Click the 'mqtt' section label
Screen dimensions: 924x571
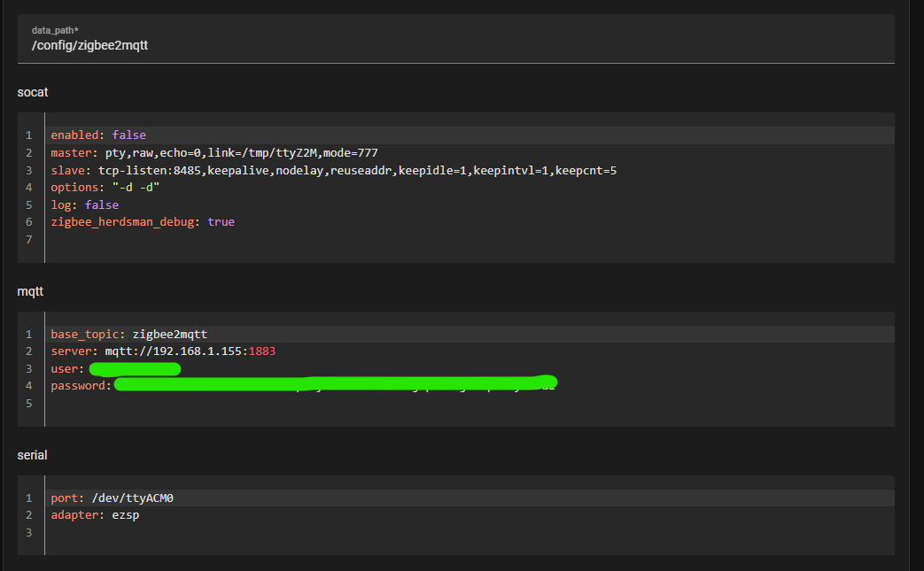coord(30,292)
